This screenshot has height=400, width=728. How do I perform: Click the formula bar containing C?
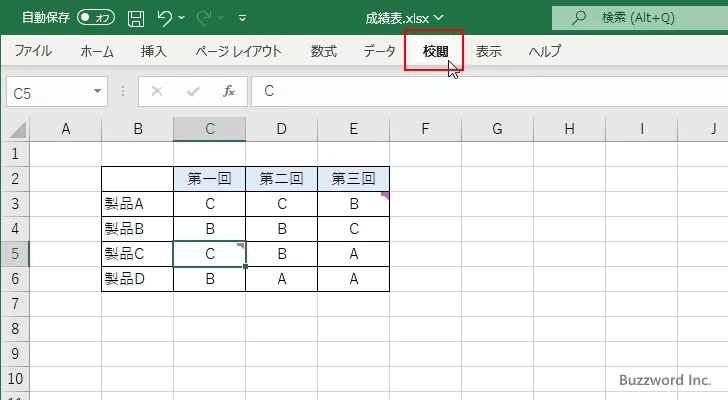[x=490, y=91]
